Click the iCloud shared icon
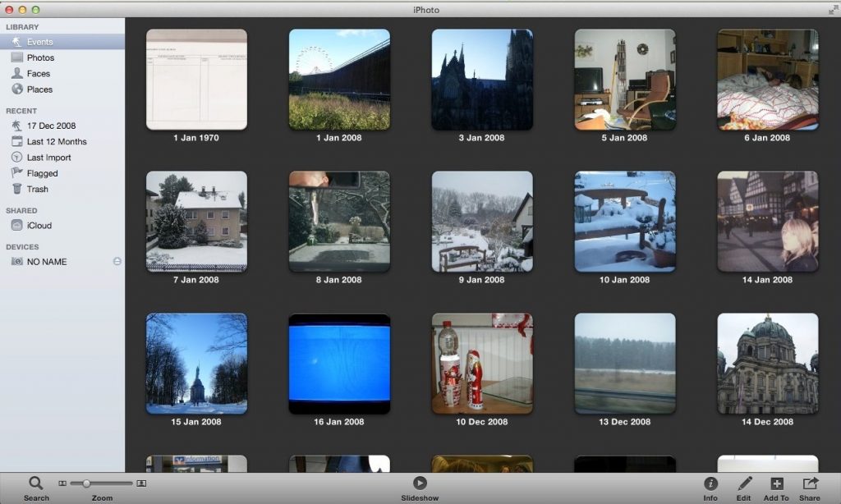Screen dimensions: 841x504 [x=17, y=225]
